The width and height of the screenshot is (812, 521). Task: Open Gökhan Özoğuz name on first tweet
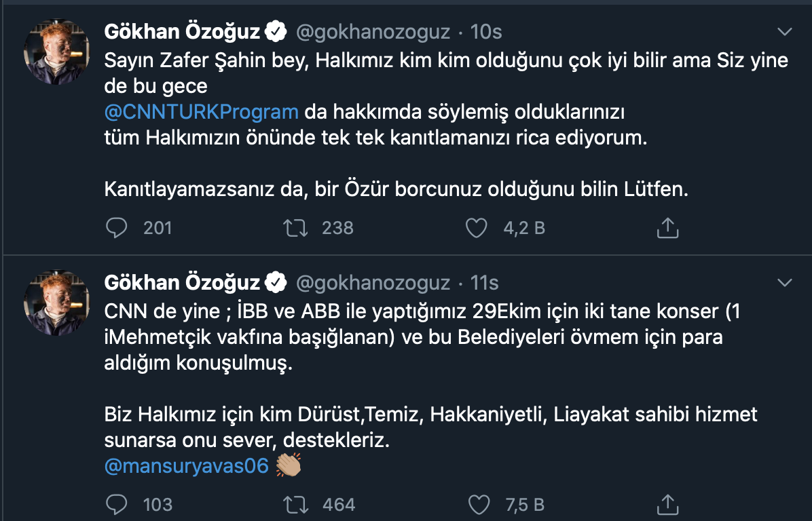[181, 32]
